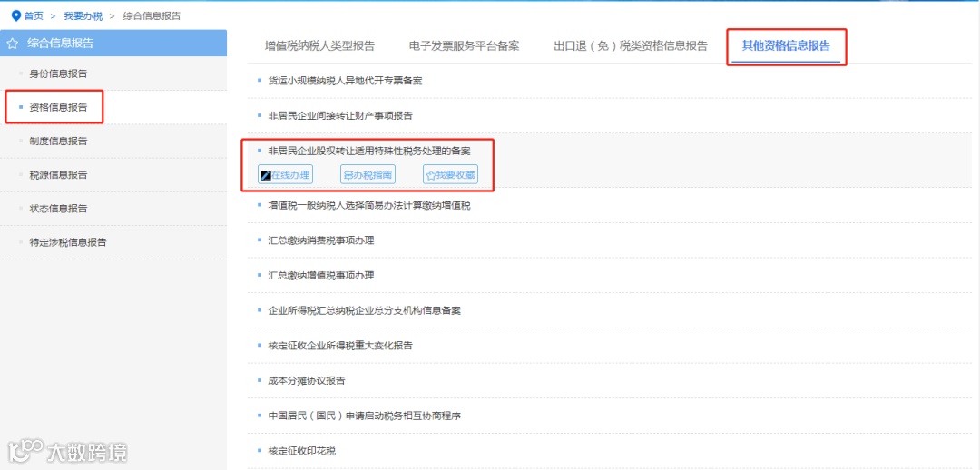Switch to the 电子发票服务平台备案 tab

464,45
